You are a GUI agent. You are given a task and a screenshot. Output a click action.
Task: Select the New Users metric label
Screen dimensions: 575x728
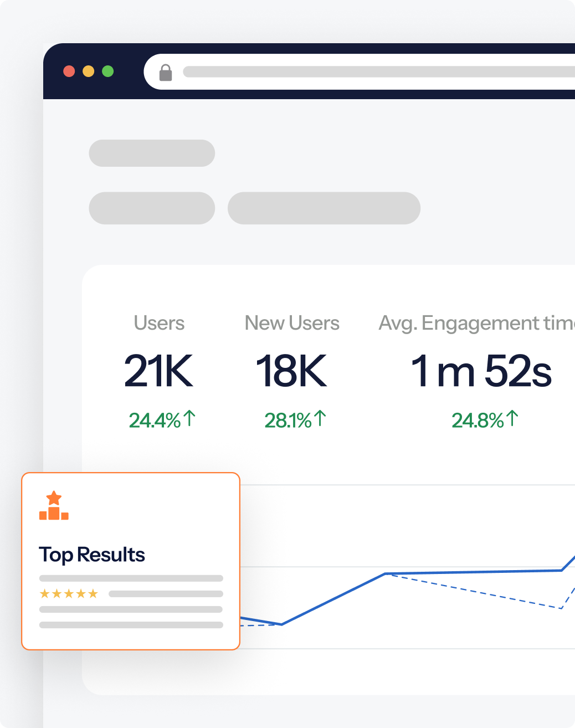292,323
